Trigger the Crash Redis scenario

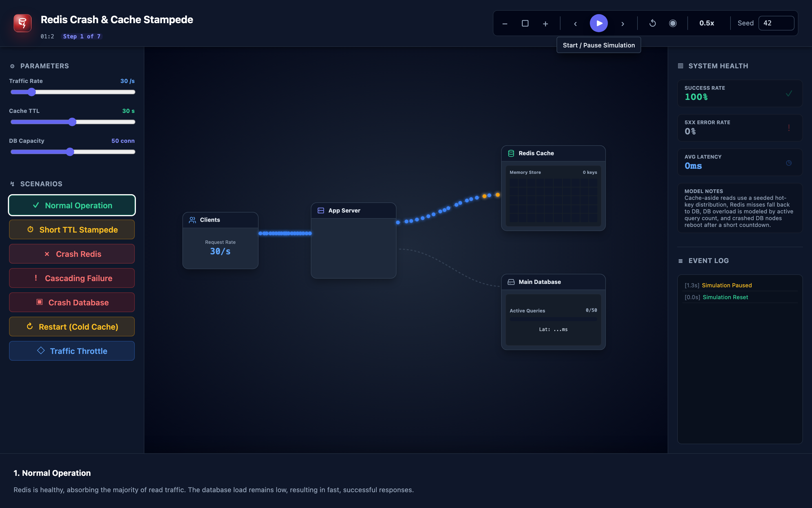tap(72, 254)
